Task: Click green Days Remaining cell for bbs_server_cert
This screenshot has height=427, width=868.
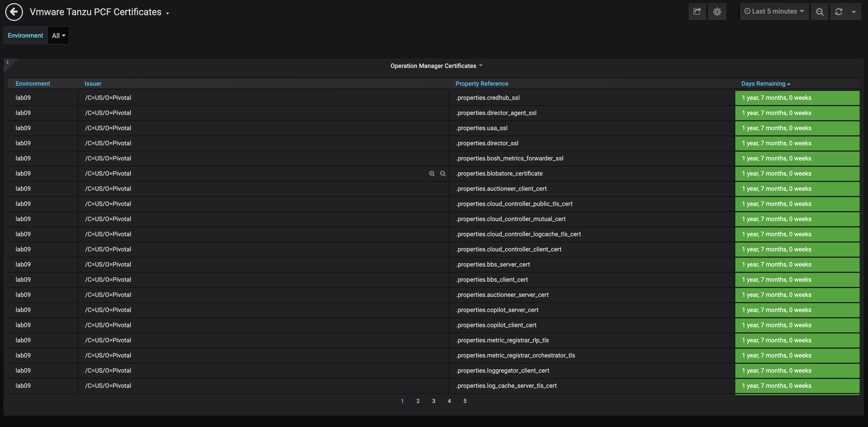Action: pos(797,264)
